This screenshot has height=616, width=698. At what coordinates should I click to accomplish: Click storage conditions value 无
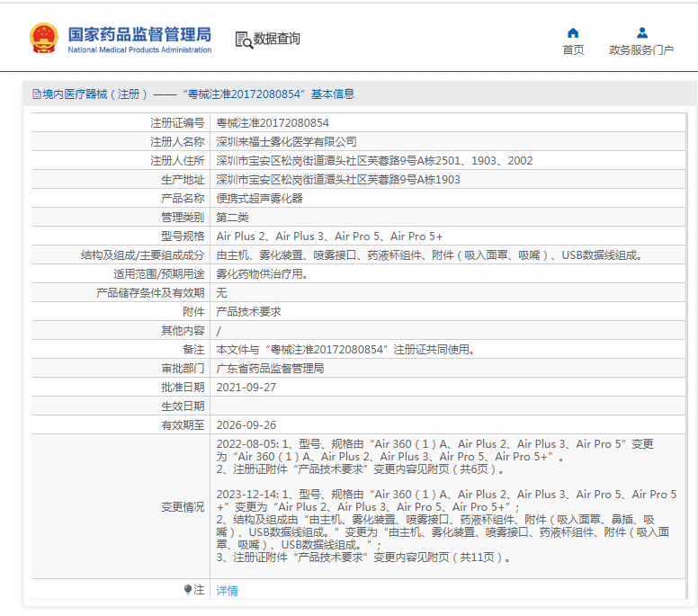pyautogui.click(x=221, y=293)
